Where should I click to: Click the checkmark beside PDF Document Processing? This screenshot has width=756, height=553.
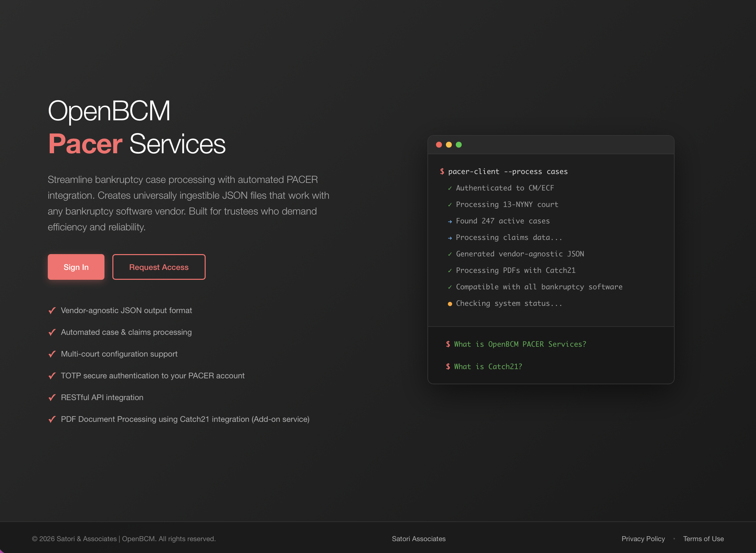(52, 420)
